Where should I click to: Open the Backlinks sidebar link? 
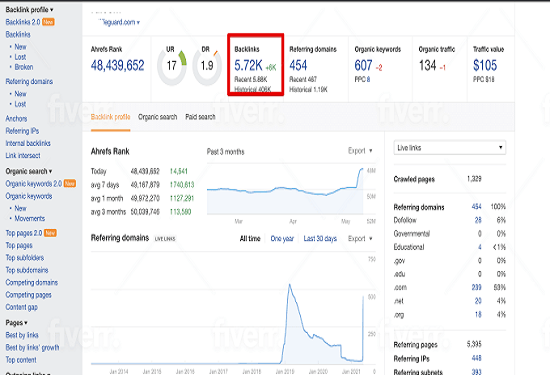click(x=18, y=34)
